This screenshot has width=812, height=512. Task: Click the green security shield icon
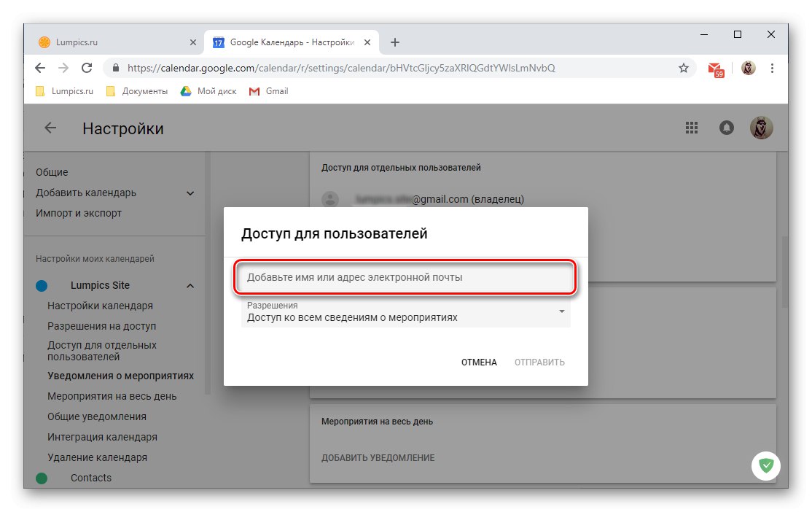[x=766, y=465]
